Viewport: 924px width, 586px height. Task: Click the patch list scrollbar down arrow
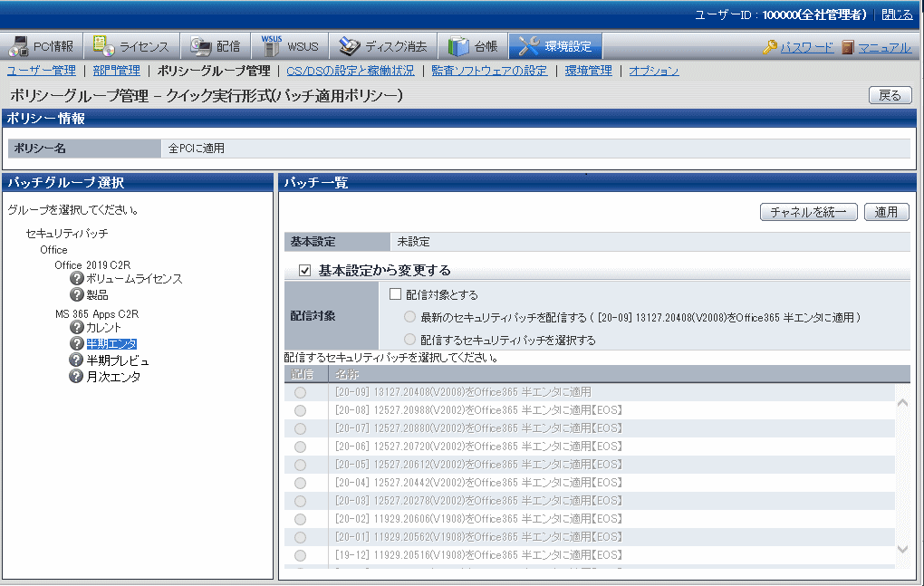(901, 549)
